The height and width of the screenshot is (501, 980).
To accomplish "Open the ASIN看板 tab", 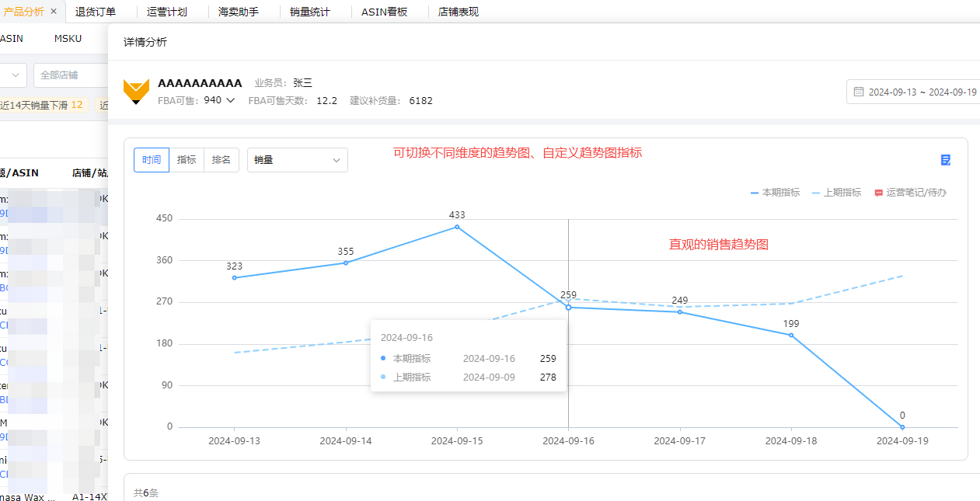I will [384, 12].
